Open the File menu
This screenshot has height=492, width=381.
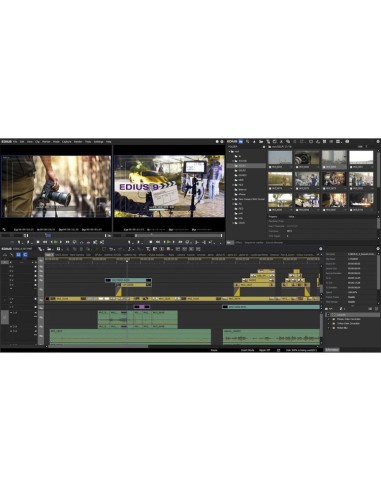pyautogui.click(x=15, y=142)
